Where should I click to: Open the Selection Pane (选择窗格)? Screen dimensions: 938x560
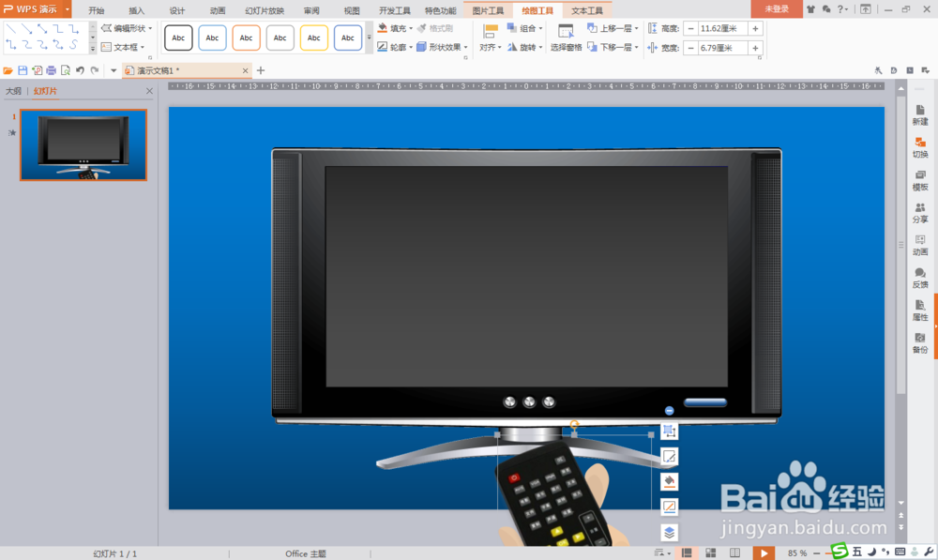click(x=566, y=38)
